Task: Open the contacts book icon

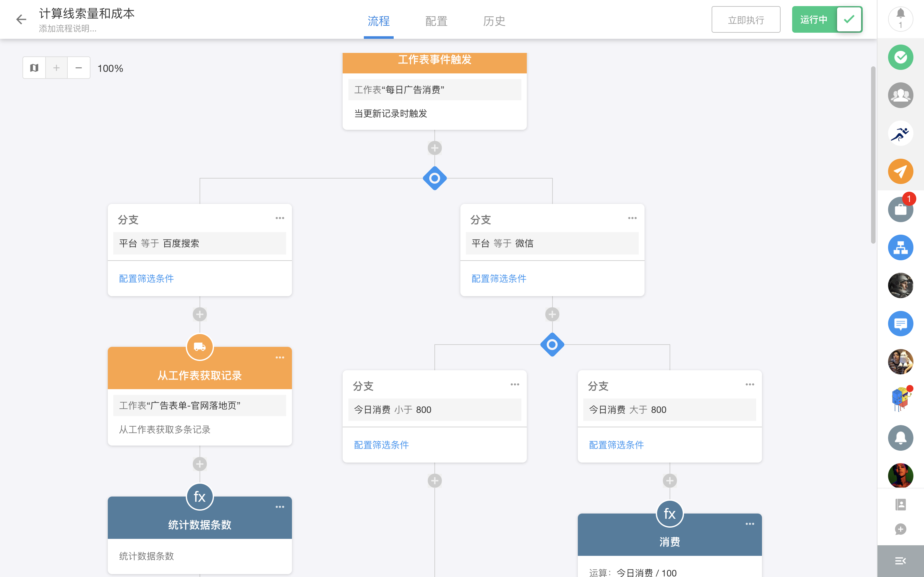Action: pos(900,505)
